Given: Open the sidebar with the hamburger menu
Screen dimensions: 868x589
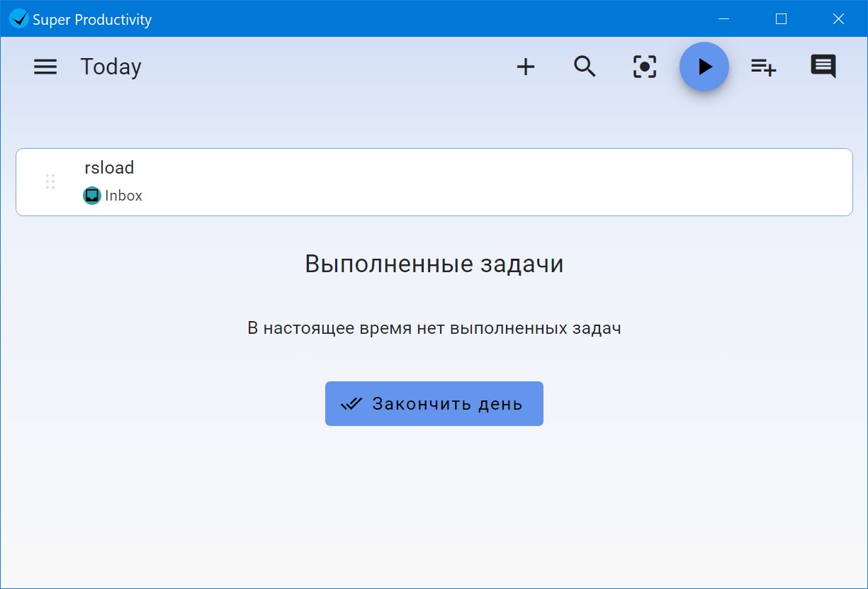Looking at the screenshot, I should pos(45,67).
